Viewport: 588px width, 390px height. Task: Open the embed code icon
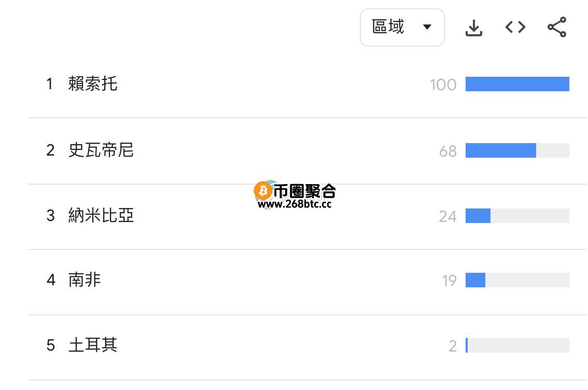coord(515,27)
